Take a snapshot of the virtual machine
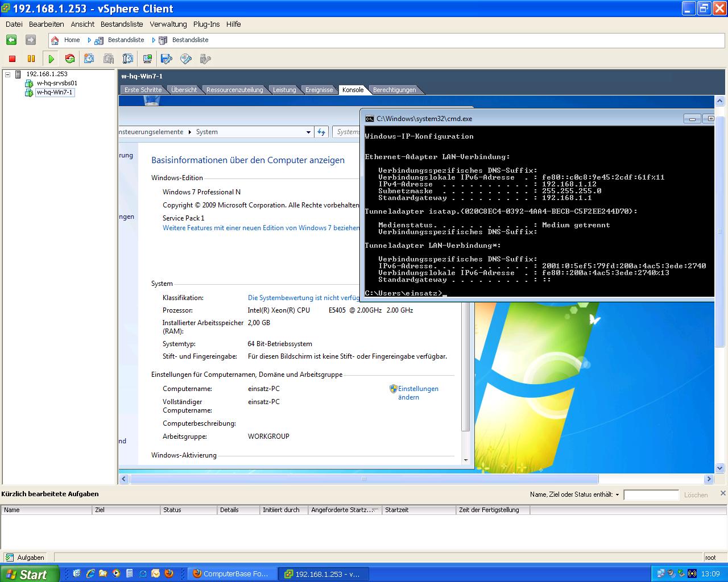Screen dimensions: 728x582 coord(89,59)
